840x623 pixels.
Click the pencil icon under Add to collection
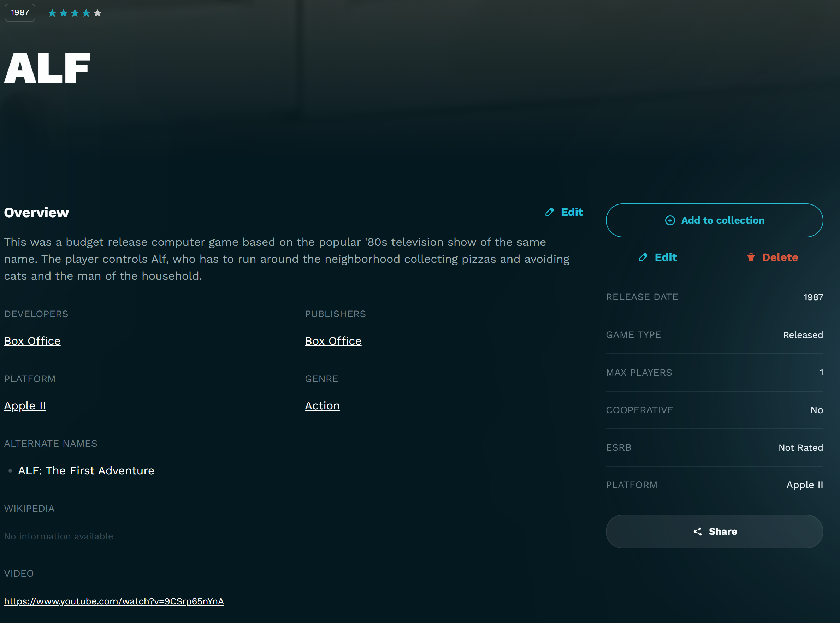point(643,257)
